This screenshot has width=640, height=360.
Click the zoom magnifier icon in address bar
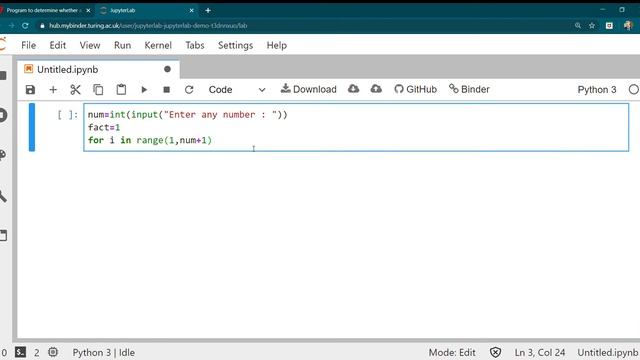[578, 26]
